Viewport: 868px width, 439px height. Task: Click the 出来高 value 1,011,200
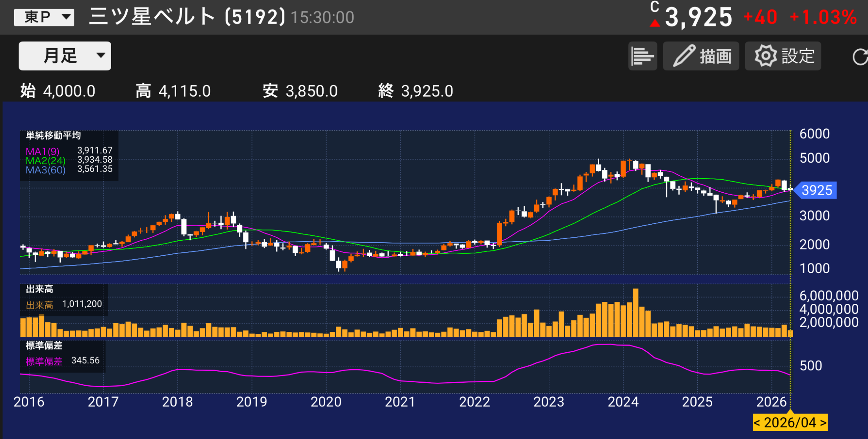coord(82,304)
